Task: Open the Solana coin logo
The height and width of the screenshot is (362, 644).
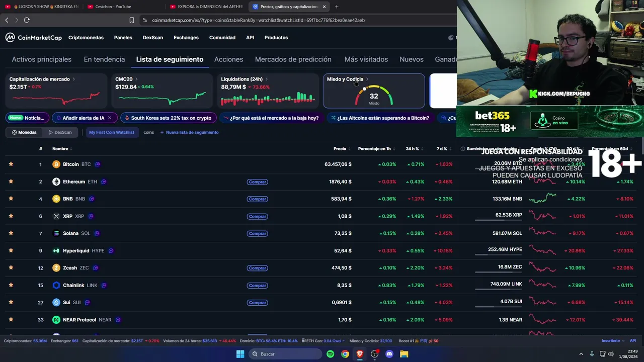Action: tap(56, 233)
